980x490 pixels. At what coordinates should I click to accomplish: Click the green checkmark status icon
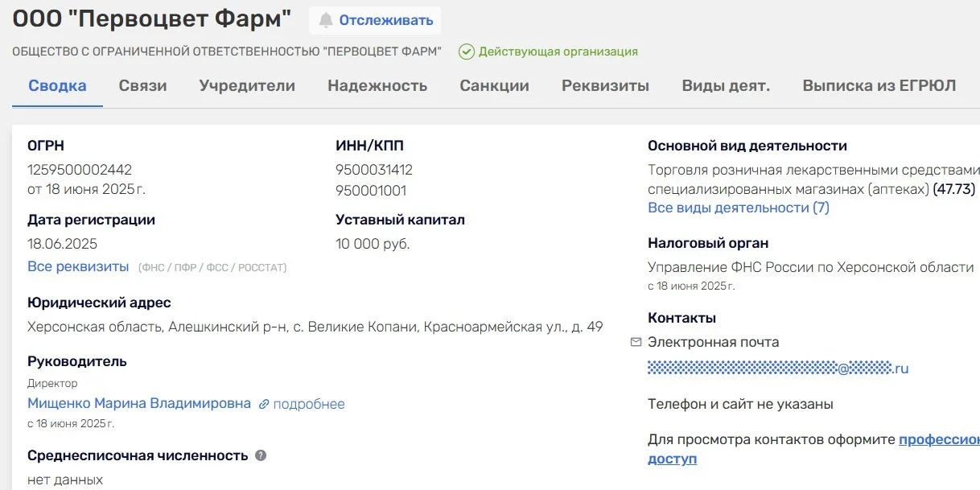[467, 51]
